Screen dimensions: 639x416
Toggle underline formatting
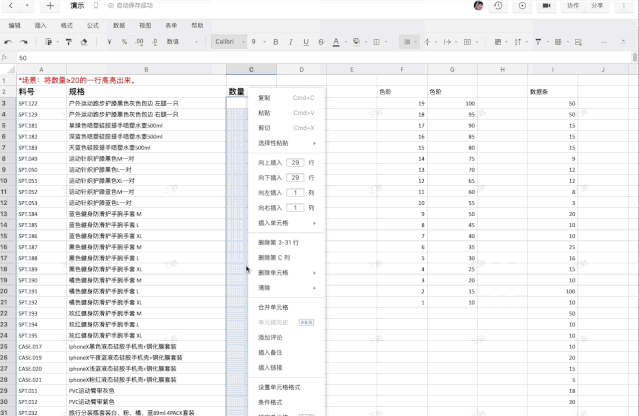click(306, 42)
